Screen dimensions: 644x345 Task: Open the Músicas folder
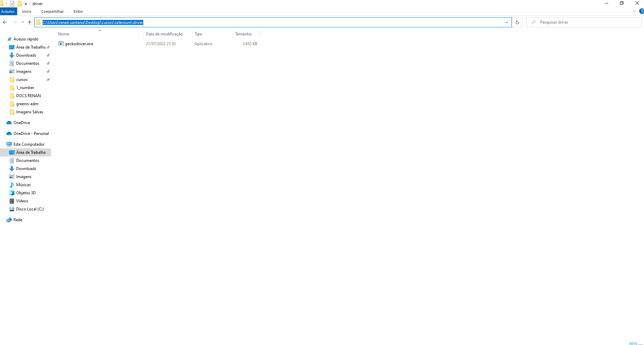point(23,185)
